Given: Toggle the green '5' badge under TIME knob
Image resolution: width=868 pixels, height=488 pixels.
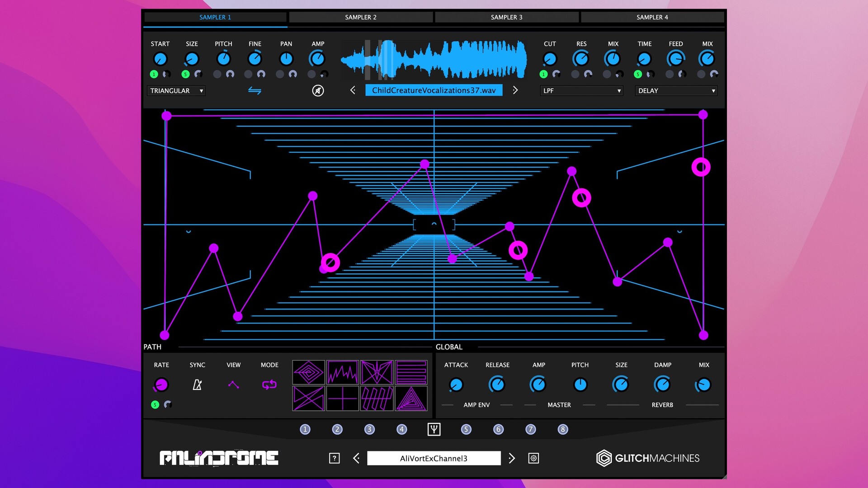Looking at the screenshot, I should [638, 74].
